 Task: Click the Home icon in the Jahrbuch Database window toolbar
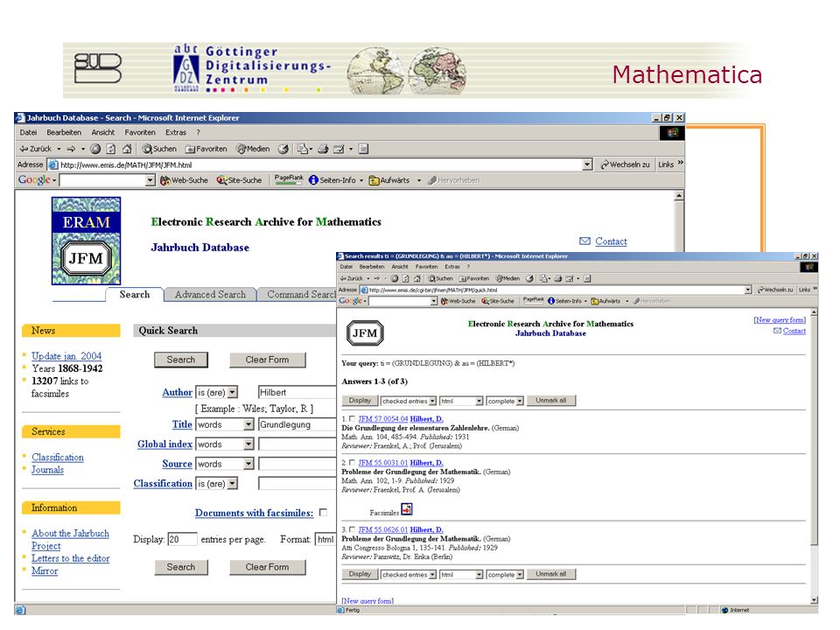pyautogui.click(x=127, y=149)
